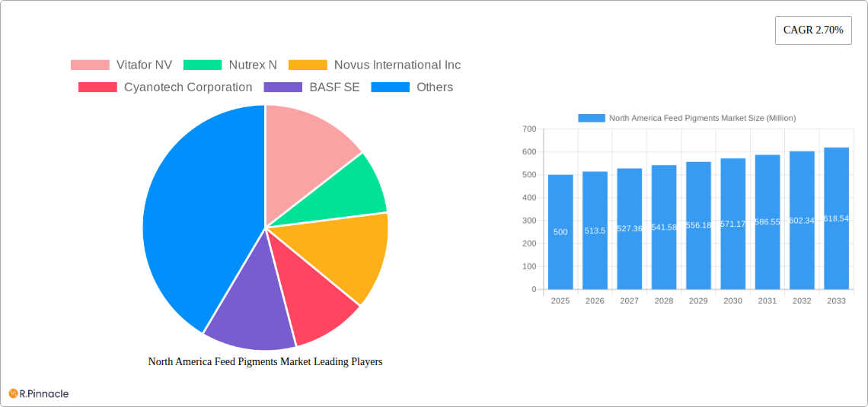Click the Vitafor NV pink legend swatch
The width and height of the screenshot is (868, 407).
click(x=90, y=65)
